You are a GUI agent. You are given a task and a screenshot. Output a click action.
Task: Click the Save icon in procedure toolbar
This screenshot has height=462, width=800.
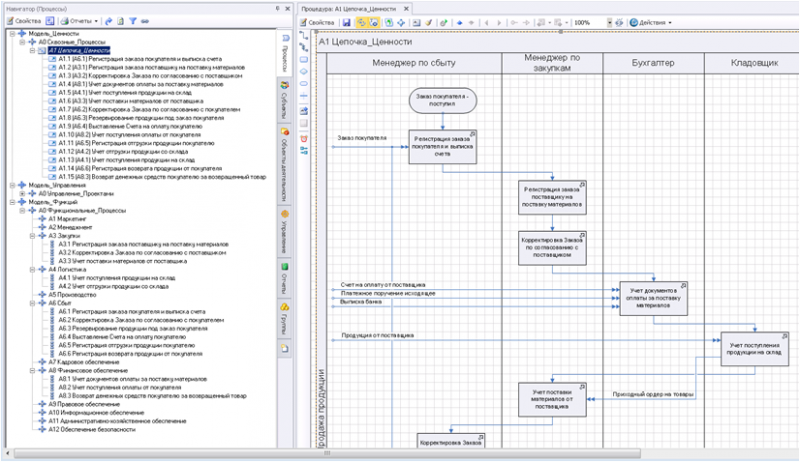(x=346, y=21)
